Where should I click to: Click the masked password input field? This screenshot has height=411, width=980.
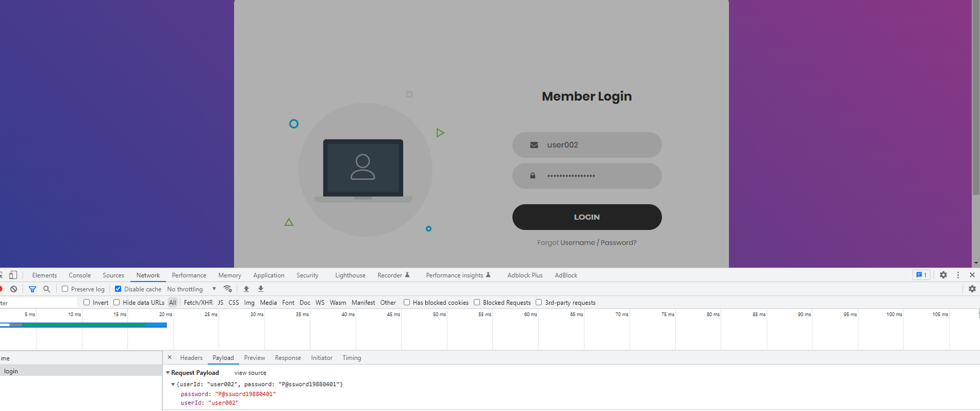587,176
